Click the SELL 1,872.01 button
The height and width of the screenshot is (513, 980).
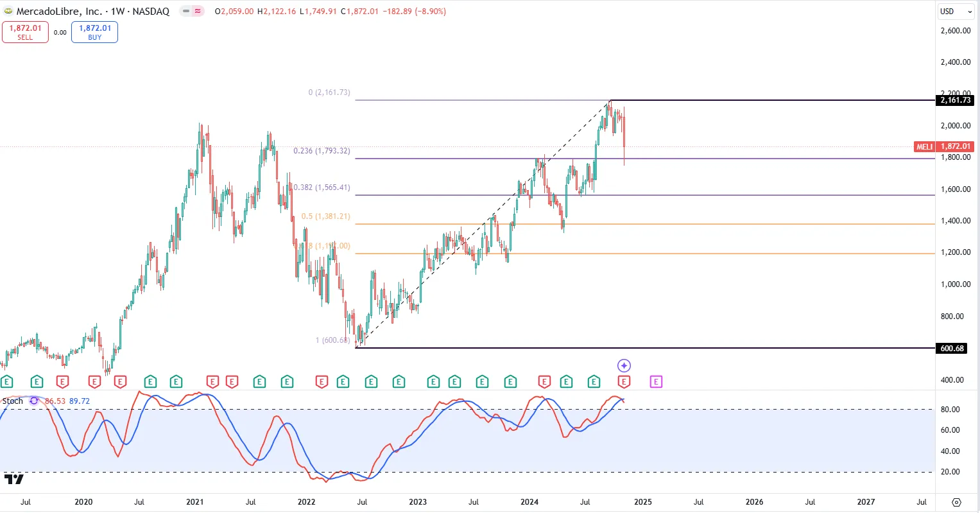[25, 32]
